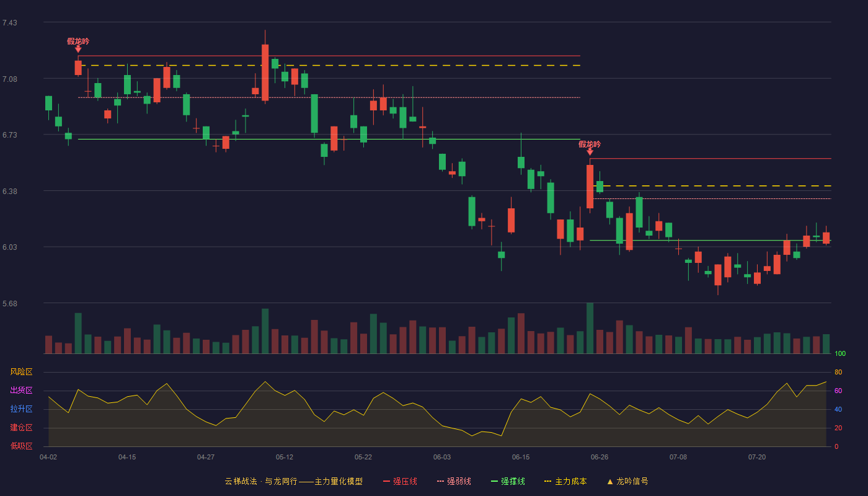Click the 06-15 date label
The image size is (868, 496).
click(521, 457)
